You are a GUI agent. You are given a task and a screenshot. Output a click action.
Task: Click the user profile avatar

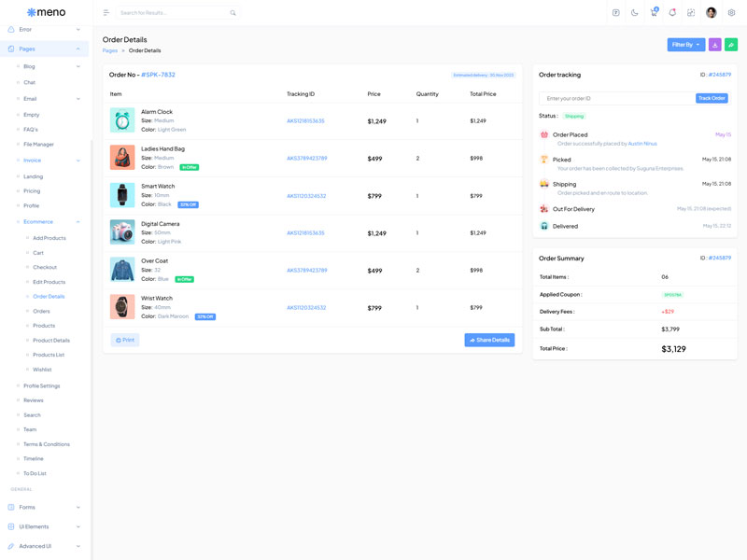coord(712,13)
